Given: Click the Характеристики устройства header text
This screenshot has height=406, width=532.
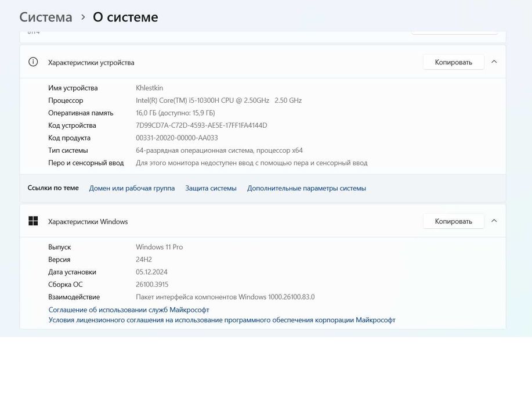Looking at the screenshot, I should [x=91, y=63].
